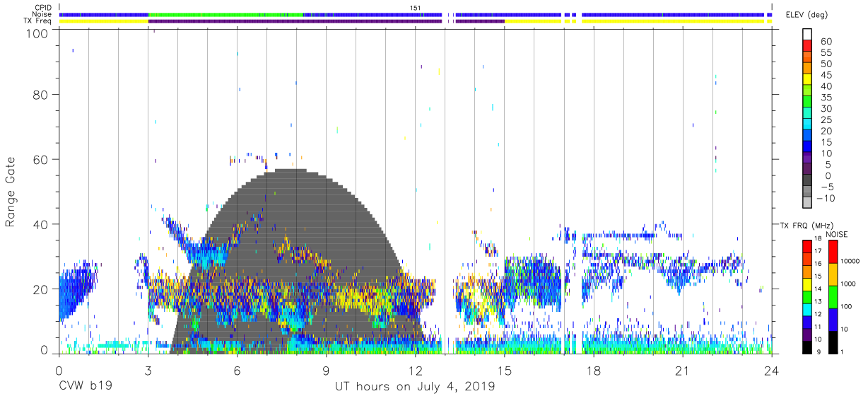This screenshot has width=868, height=401.
Task: Click the ELEV colorbar tick '55'
Action: coord(826,52)
